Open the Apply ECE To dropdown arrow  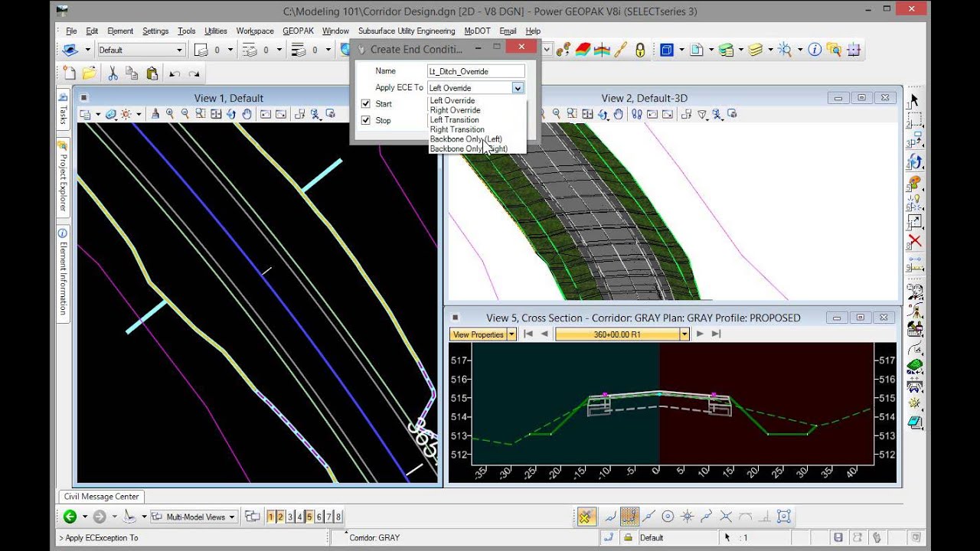coord(518,88)
